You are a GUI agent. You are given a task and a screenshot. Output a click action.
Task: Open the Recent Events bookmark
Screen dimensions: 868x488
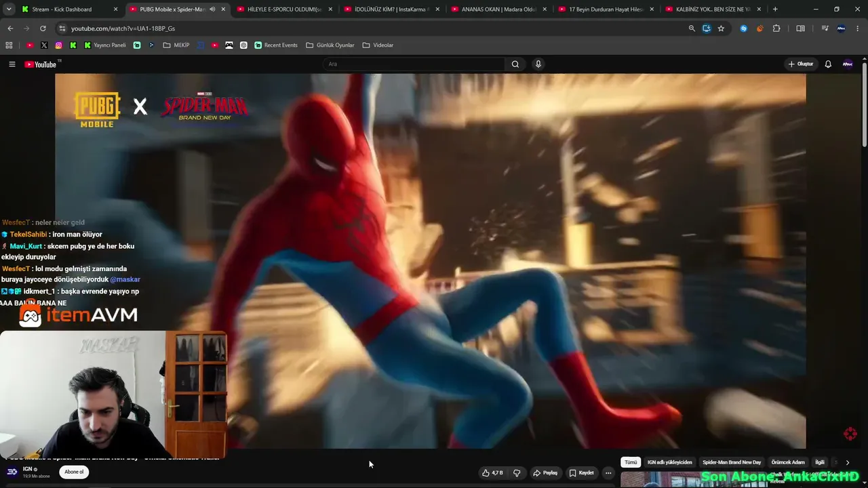(276, 45)
